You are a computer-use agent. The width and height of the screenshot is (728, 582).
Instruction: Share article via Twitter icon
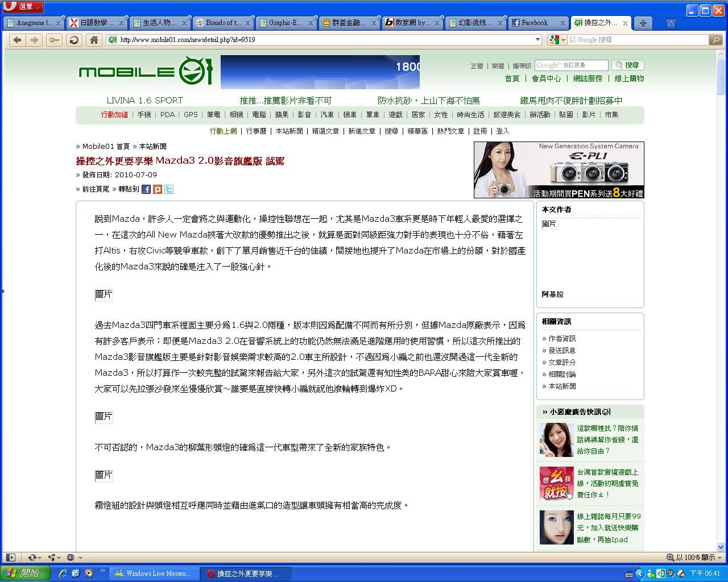169,189
